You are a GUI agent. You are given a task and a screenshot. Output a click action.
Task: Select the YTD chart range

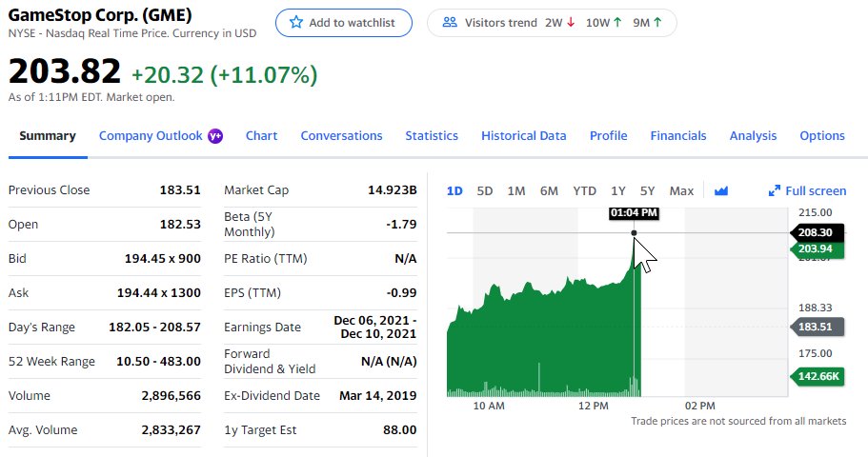tap(585, 190)
